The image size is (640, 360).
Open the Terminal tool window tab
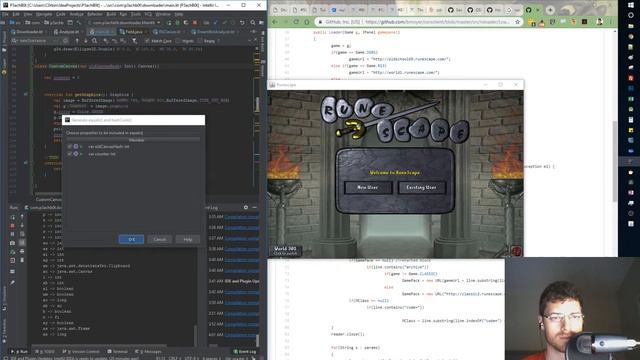coord(118,351)
